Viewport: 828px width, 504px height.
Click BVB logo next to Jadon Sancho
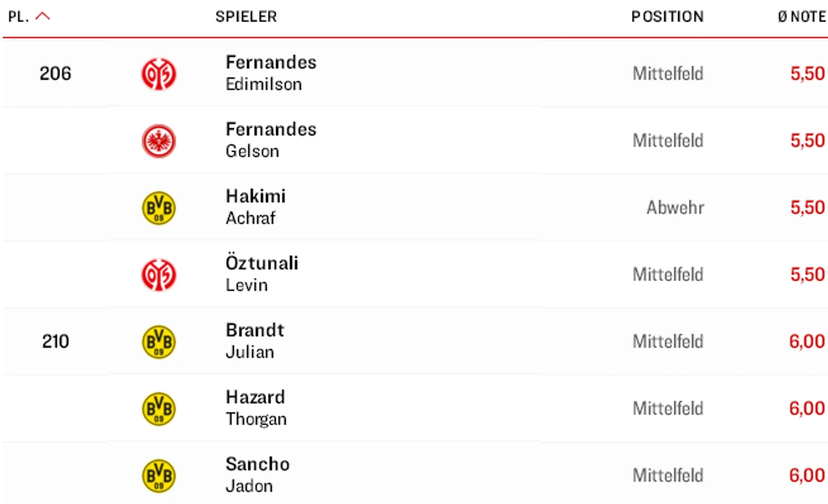159,476
